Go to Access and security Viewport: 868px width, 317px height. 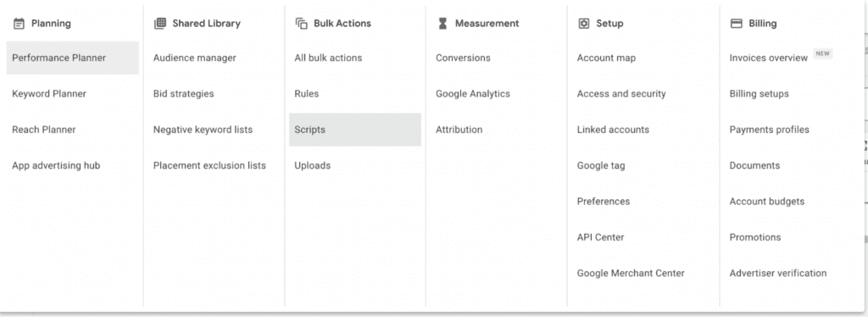point(621,93)
